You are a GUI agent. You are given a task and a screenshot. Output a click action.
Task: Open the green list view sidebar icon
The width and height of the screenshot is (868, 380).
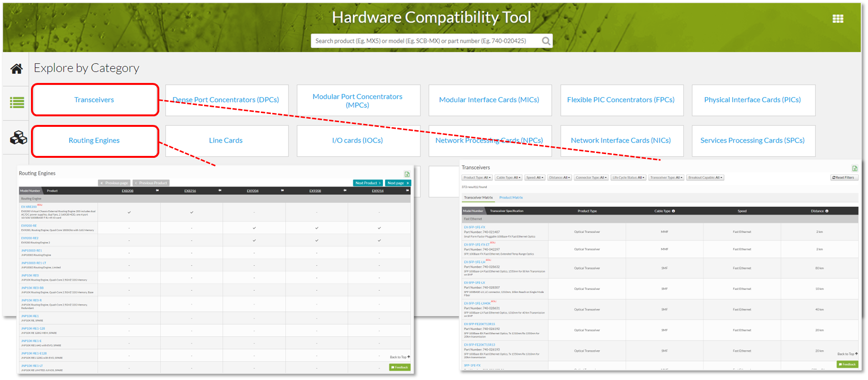[17, 102]
